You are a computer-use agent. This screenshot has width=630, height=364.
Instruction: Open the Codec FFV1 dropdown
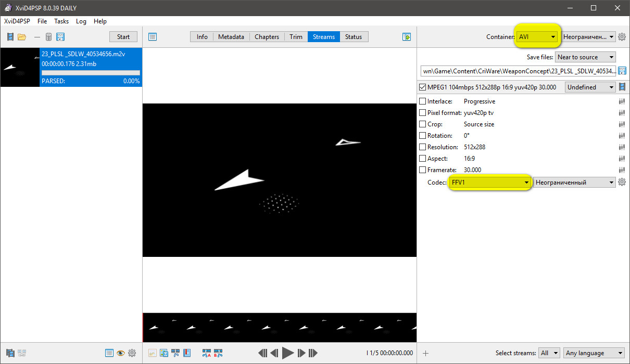point(490,183)
